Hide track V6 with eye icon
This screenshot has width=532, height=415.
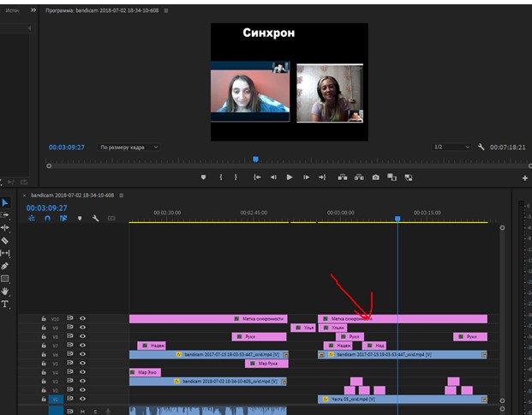coord(82,354)
